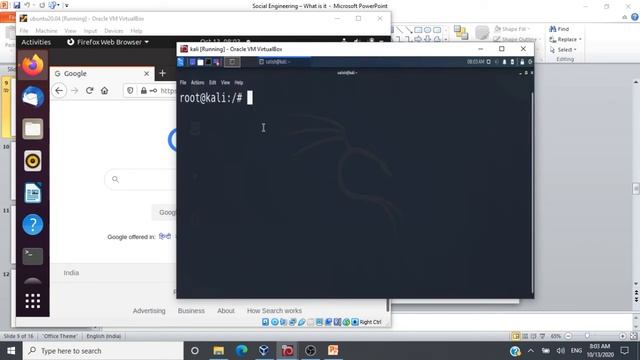
Task: Expand the Firefox Web Browser app menu
Action: (108, 42)
